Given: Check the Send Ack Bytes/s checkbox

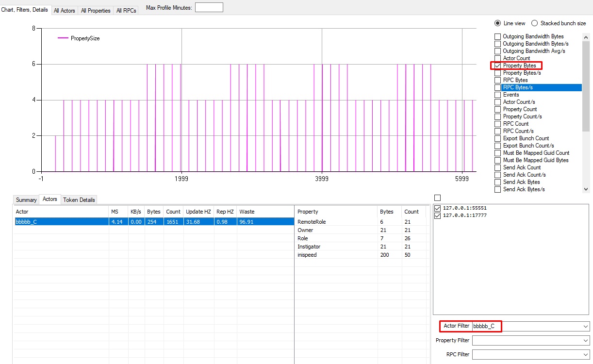Looking at the screenshot, I should pyautogui.click(x=497, y=189).
